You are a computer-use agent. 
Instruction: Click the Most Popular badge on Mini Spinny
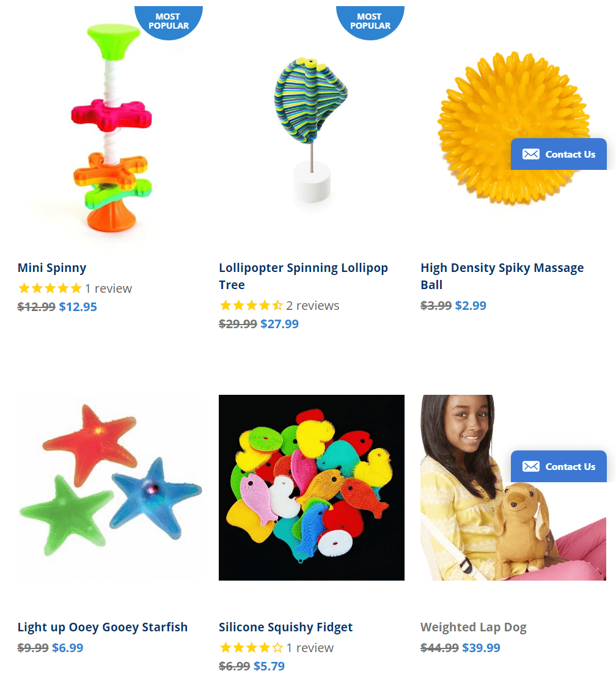(169, 23)
